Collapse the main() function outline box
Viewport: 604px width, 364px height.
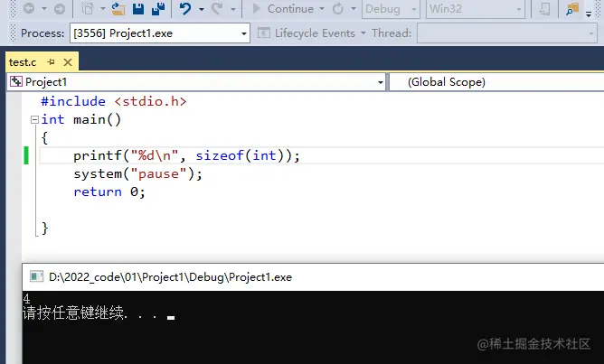[34, 119]
